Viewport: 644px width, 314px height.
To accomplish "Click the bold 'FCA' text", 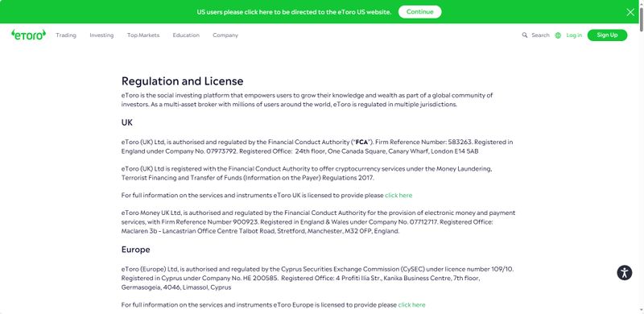I will click(361, 143).
